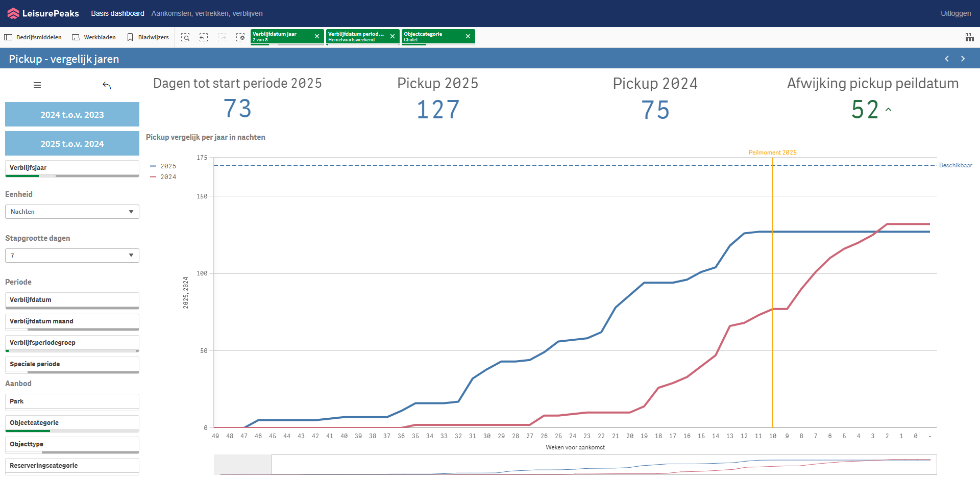This screenshot has width=980, height=481.
Task: Clear all selections using toolbar icon
Action: pos(240,37)
